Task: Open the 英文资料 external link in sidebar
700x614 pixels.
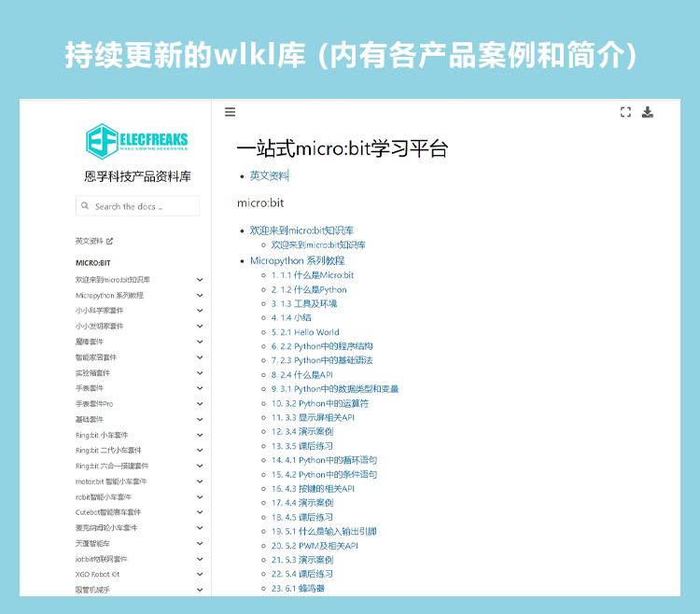Action: tap(94, 241)
